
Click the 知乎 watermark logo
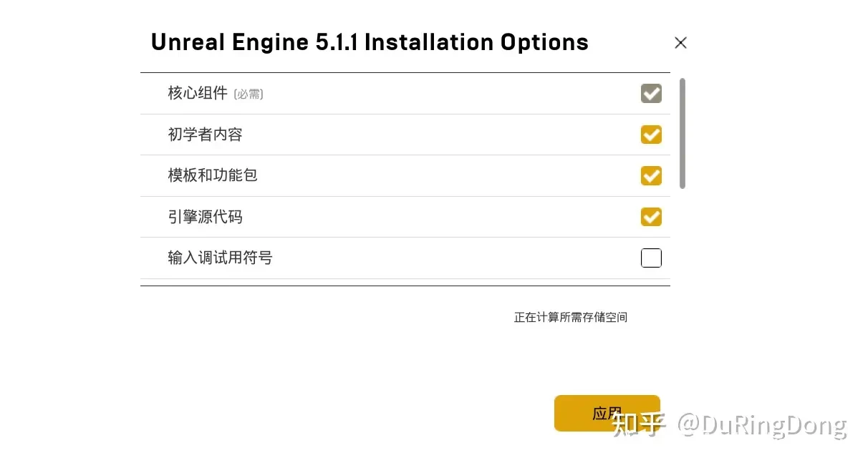coord(638,425)
